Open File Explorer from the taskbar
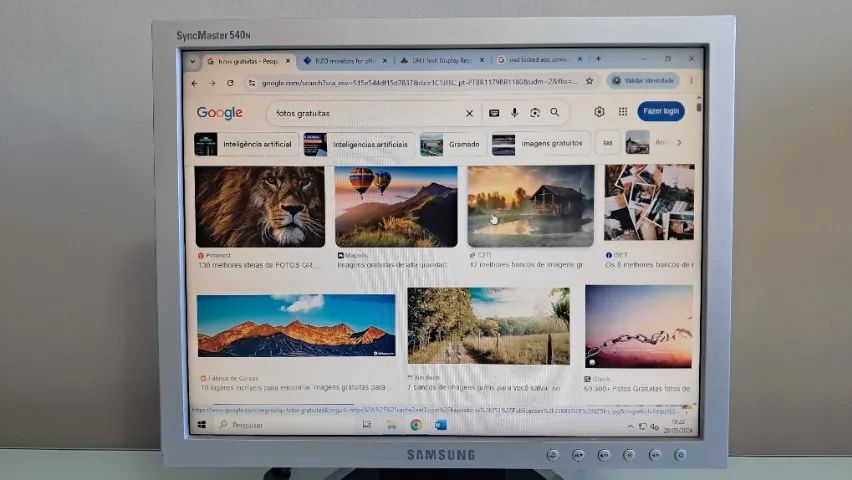Image resolution: width=852 pixels, height=480 pixels. (x=391, y=425)
